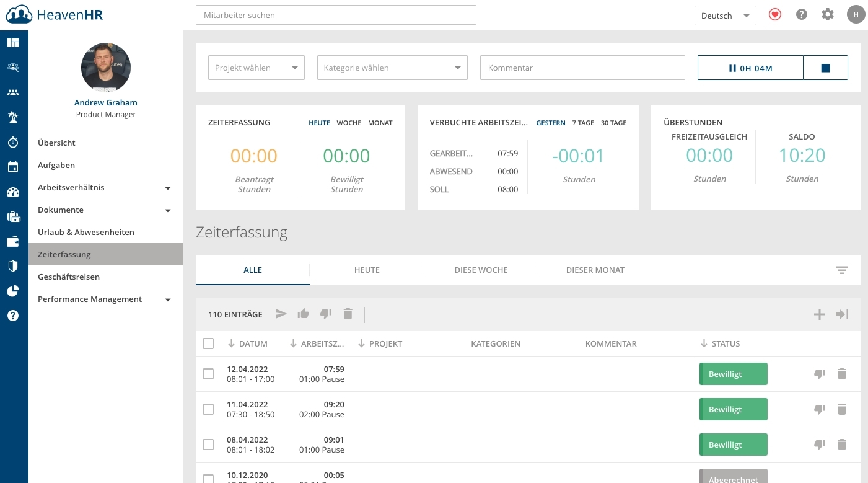
Task: Open the wallet payroll sidebar icon
Action: 13,241
